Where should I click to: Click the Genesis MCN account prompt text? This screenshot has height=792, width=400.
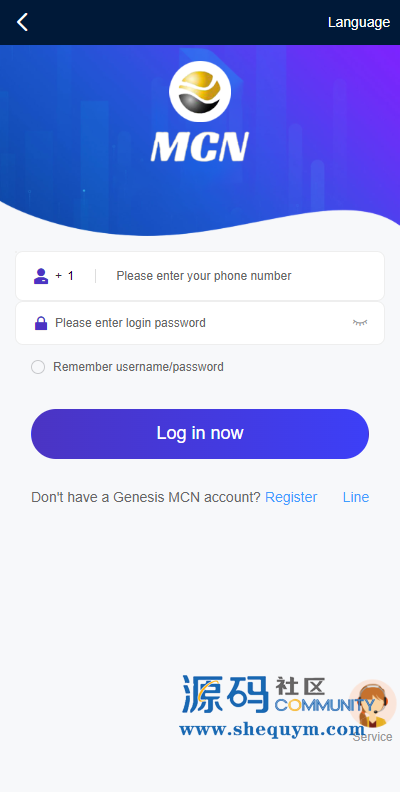[146, 498]
